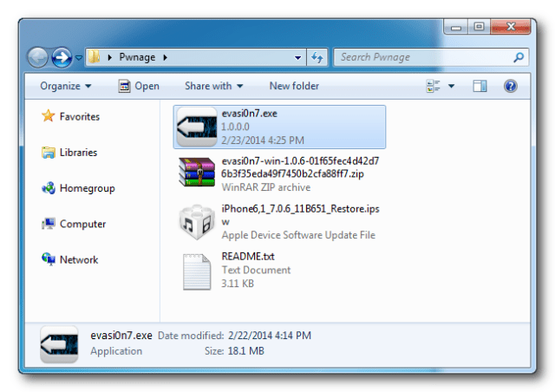The image size is (555, 392).
Task: Click the Size 18.1 MB value
Action: click(246, 351)
